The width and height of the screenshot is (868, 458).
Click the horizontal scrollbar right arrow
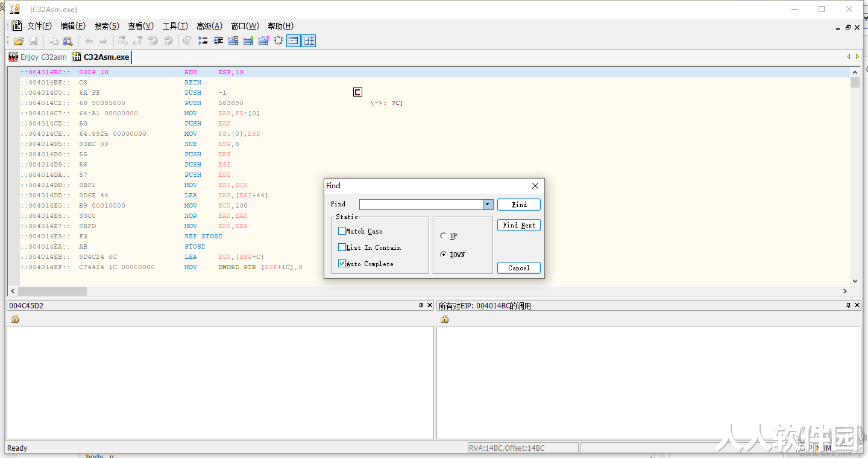point(845,291)
